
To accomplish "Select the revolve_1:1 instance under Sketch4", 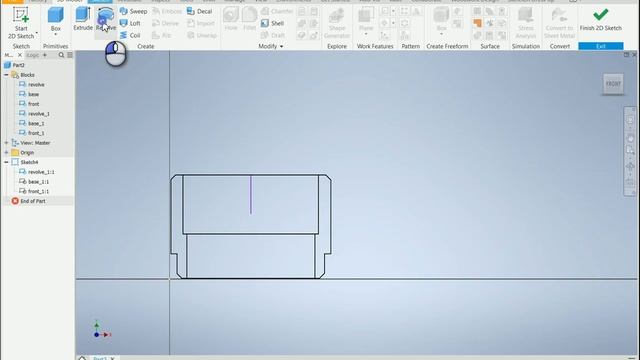I will click(37, 172).
